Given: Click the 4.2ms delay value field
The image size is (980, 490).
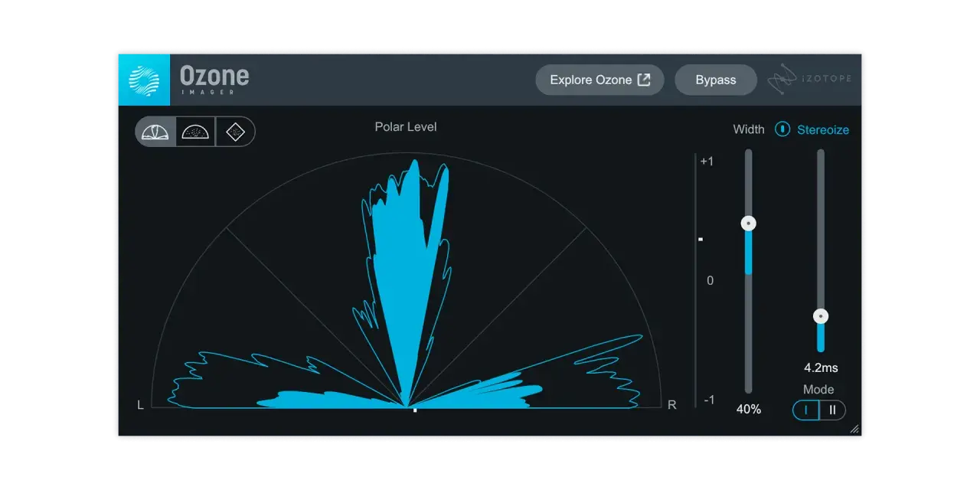Looking at the screenshot, I should 821,367.
